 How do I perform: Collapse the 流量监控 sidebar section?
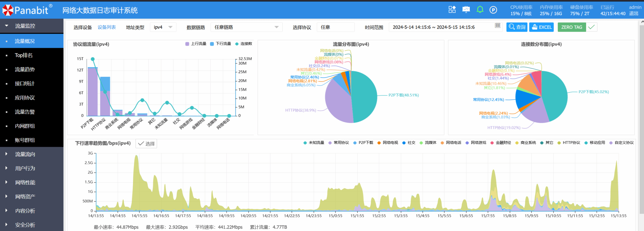pyautogui.click(x=25, y=26)
